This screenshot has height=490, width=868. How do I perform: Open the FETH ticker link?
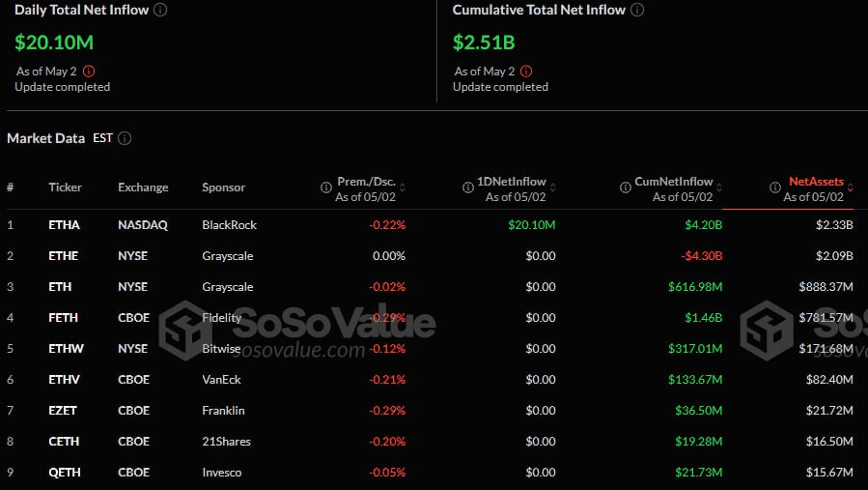click(63, 318)
